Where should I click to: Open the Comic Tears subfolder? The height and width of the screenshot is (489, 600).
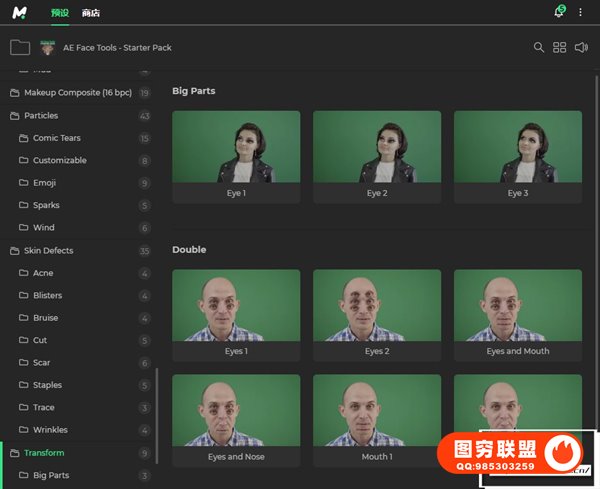57,138
